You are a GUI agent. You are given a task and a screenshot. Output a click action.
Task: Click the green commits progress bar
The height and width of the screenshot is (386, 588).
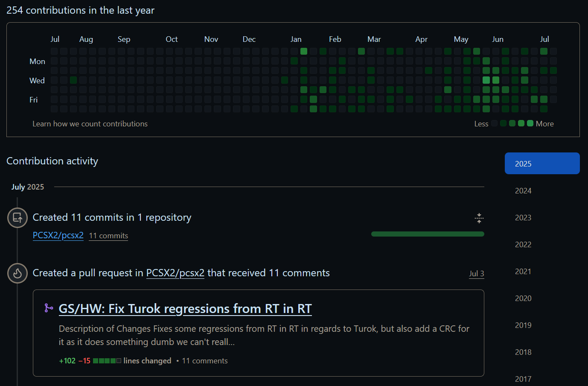coord(428,234)
